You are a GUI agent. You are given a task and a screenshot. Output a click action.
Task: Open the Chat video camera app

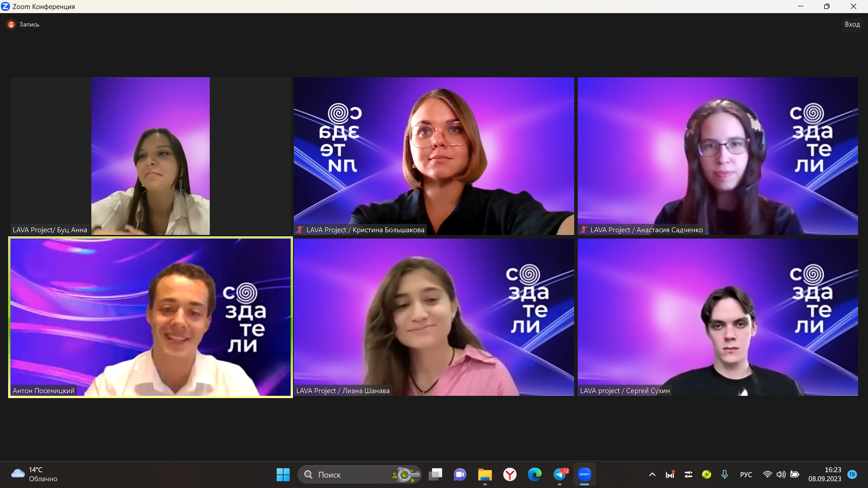[460, 474]
